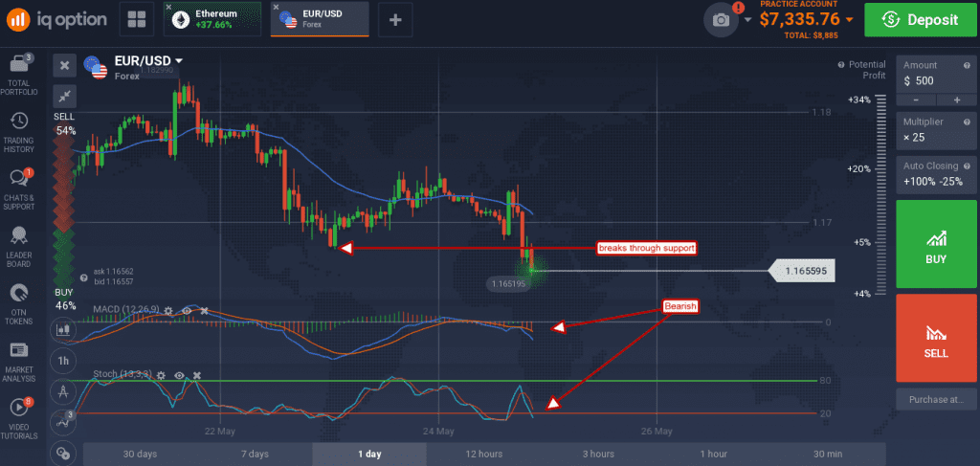Close the chart with the X button
Viewport: 980px width, 466px height.
pos(64,65)
